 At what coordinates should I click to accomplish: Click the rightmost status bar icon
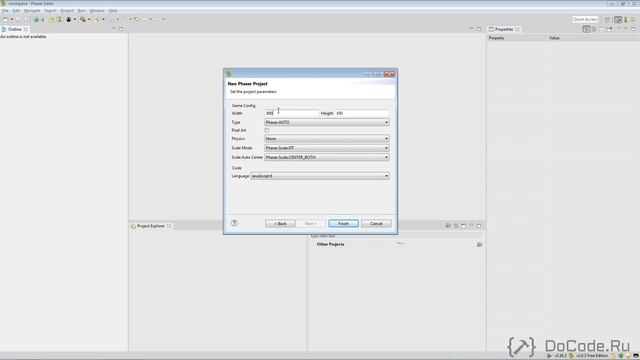pos(636,356)
